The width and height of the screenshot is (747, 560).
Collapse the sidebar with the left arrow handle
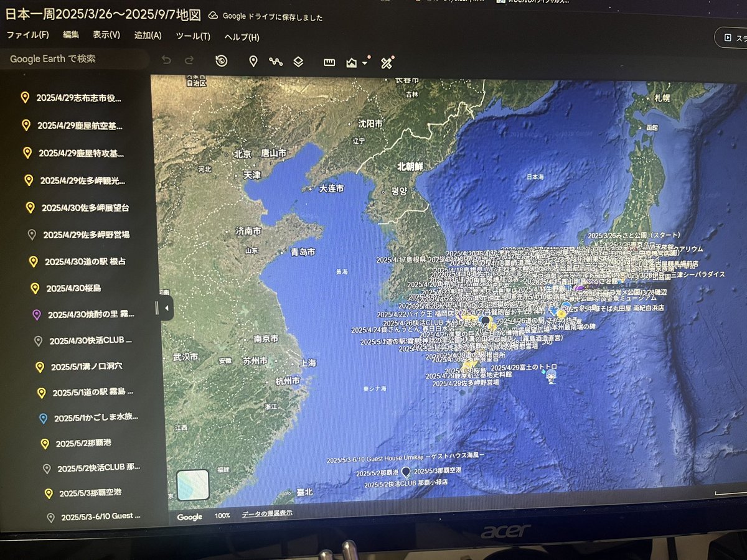167,308
